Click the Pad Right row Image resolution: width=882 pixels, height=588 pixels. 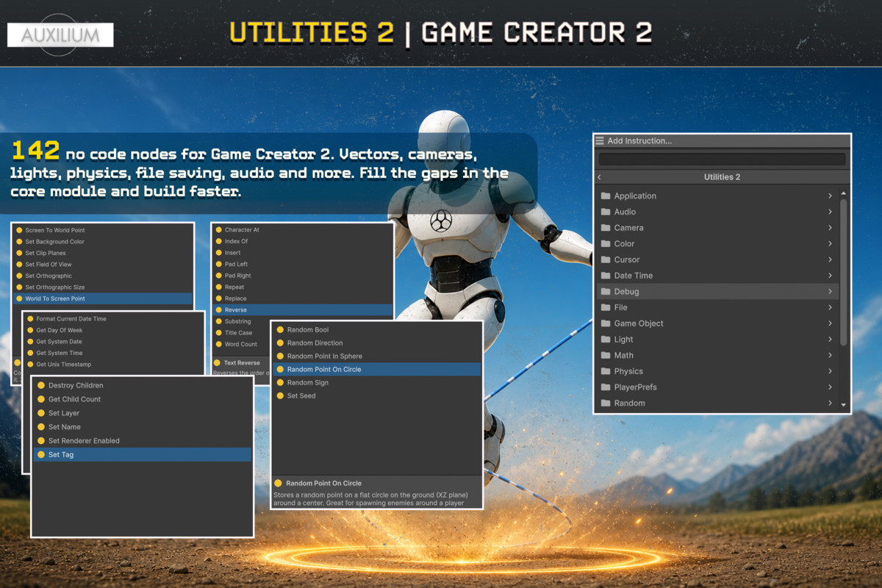point(302,276)
